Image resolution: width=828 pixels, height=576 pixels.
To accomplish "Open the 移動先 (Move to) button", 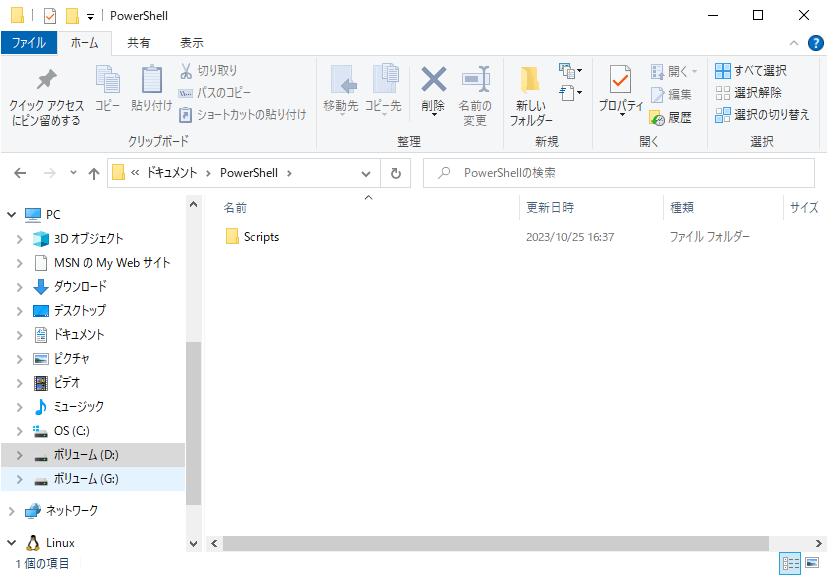I will [x=341, y=89].
